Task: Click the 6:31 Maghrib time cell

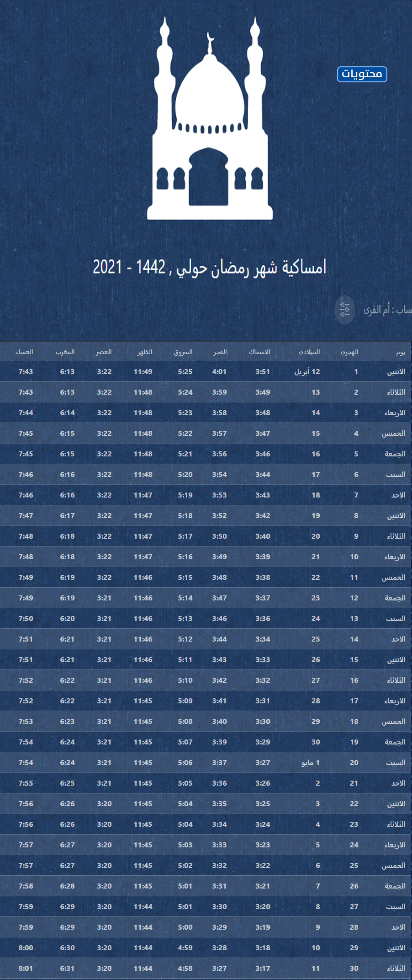Action: click(67, 968)
